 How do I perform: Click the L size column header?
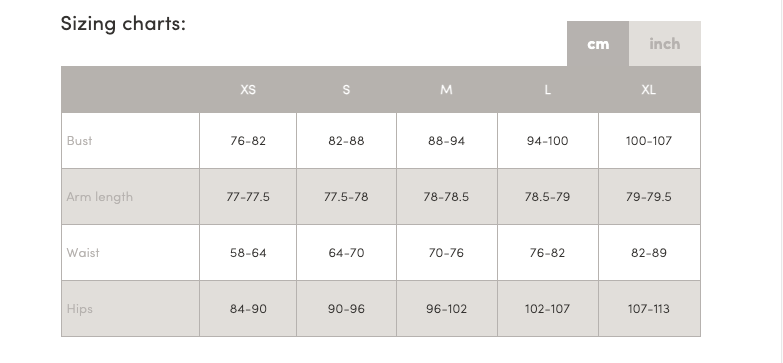click(548, 89)
